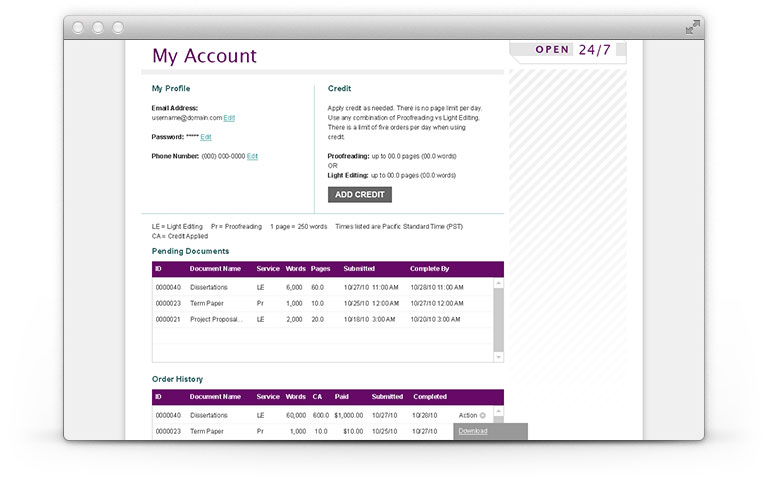
Task: Click Term Paper in Order History table
Action: pos(207,432)
